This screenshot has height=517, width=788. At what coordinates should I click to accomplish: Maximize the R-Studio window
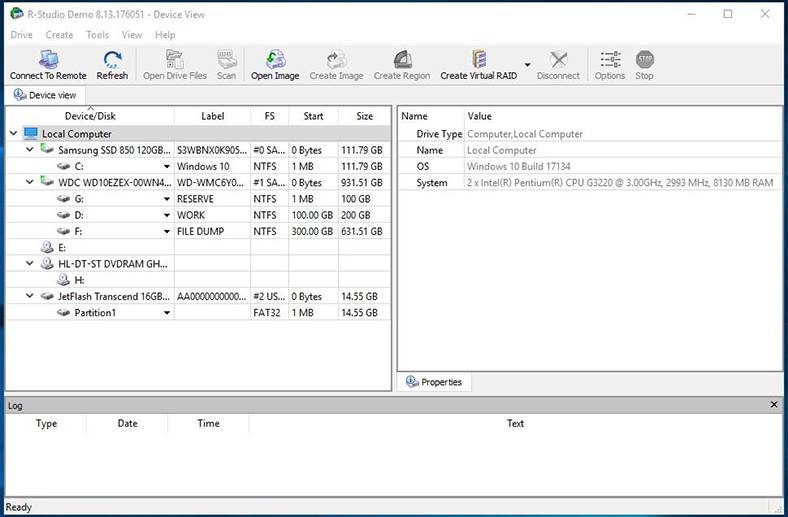[x=728, y=14]
